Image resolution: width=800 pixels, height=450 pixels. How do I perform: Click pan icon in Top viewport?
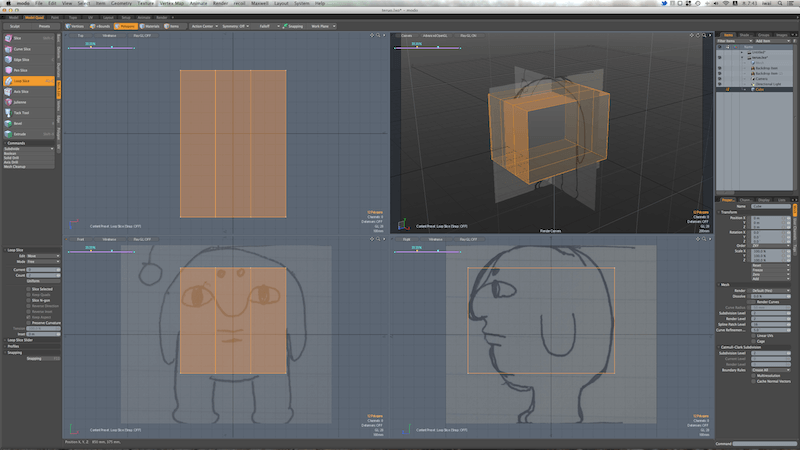[372, 36]
